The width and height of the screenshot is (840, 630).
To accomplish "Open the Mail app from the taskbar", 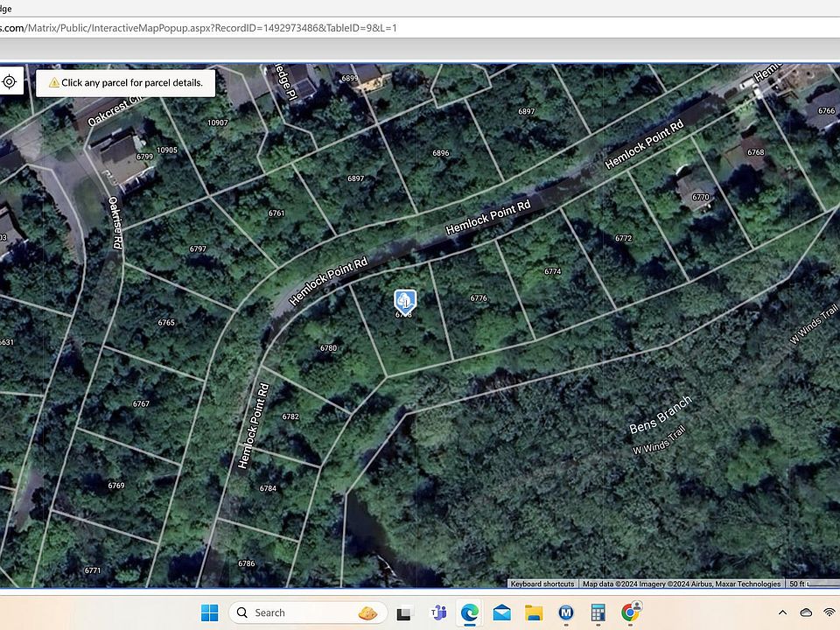I will 501,612.
